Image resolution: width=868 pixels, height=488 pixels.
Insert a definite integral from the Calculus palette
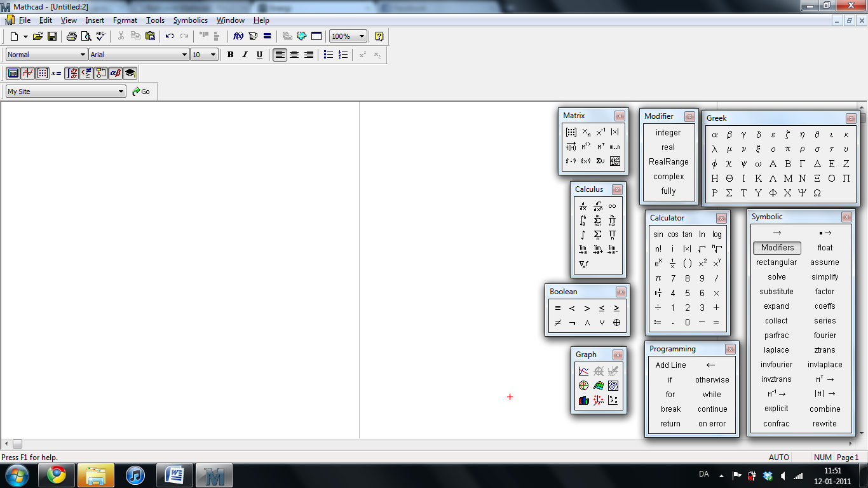[x=583, y=220]
